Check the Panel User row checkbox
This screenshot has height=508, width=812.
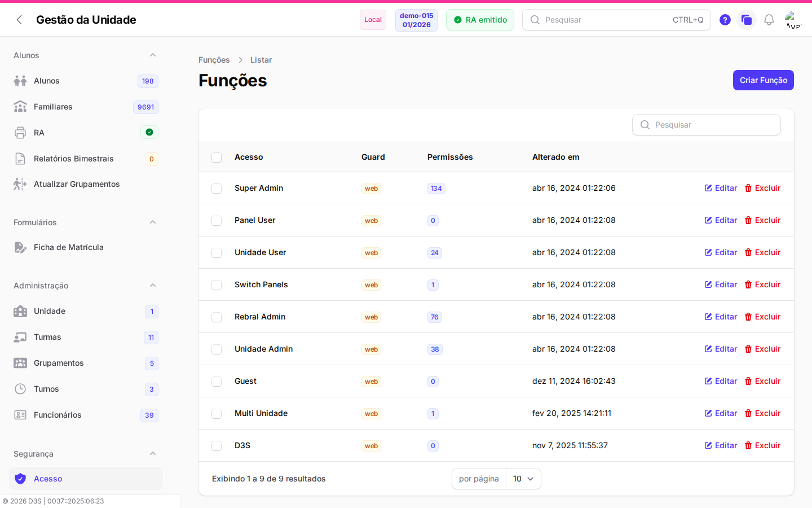217,221
